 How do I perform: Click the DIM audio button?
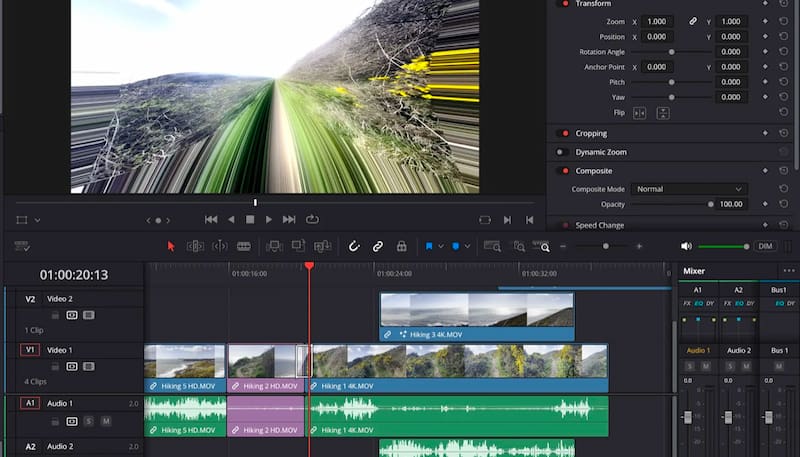point(765,246)
